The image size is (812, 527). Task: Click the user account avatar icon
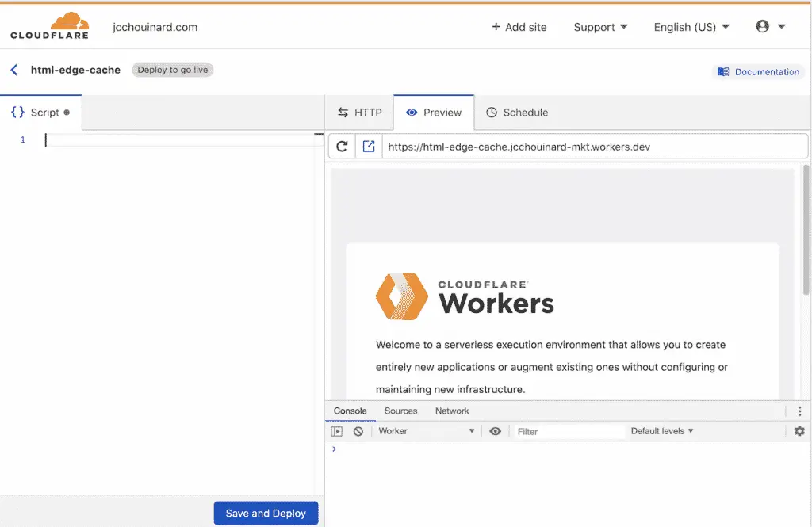(x=762, y=26)
